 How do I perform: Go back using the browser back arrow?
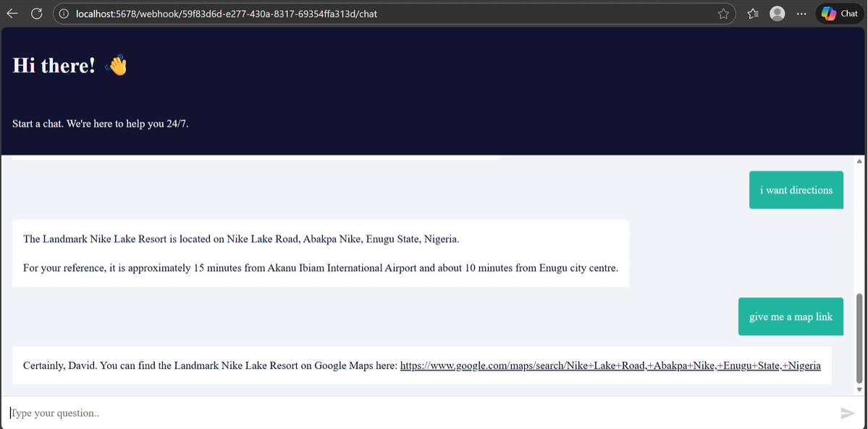[12, 14]
